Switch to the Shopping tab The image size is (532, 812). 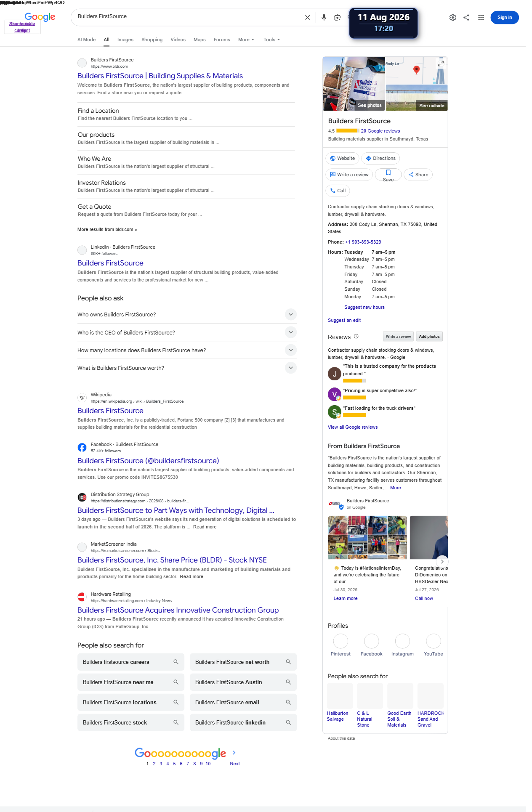pyautogui.click(x=152, y=40)
